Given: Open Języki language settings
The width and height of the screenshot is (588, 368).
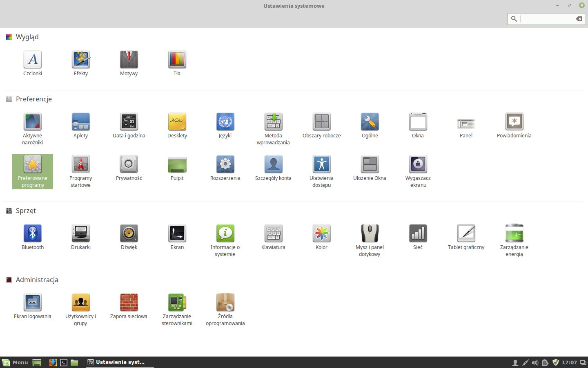Looking at the screenshot, I should (x=225, y=126).
